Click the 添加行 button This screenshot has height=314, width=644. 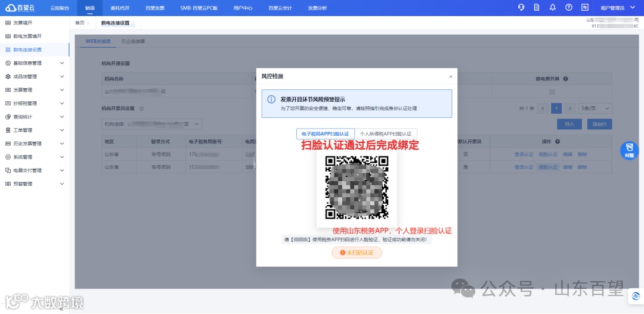[x=600, y=124]
